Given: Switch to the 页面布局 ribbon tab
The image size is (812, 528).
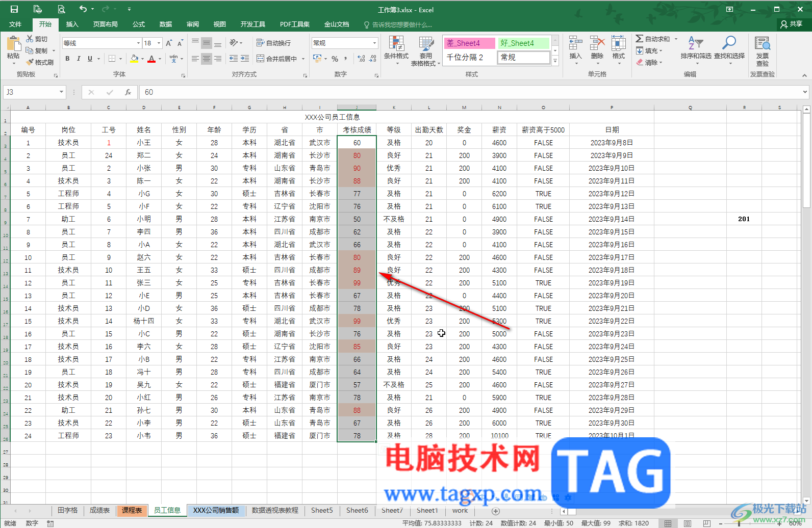Looking at the screenshot, I should (x=106, y=24).
